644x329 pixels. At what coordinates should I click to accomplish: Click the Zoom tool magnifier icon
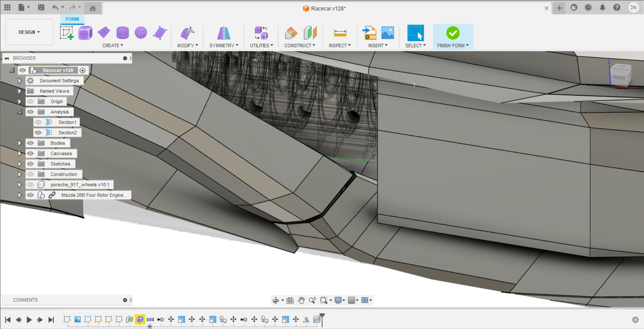(312, 300)
